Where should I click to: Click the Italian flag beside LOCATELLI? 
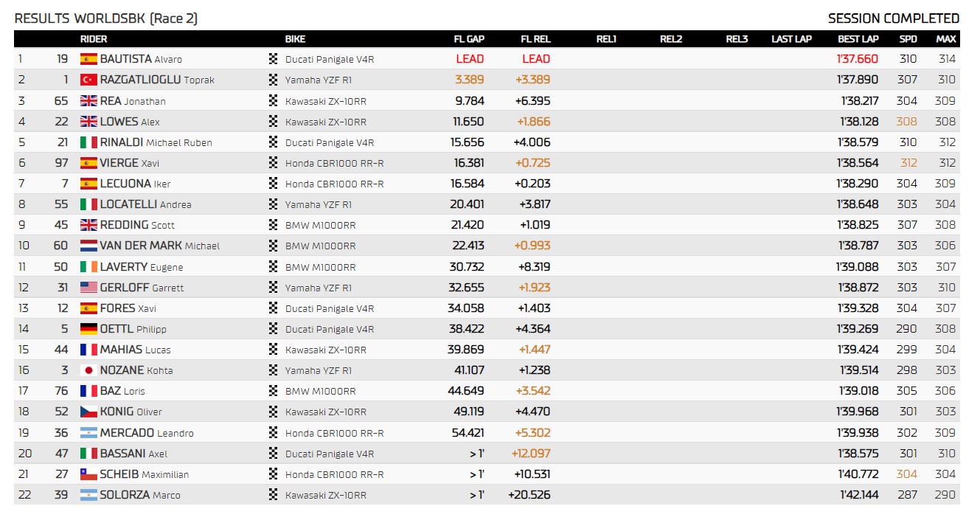click(x=88, y=204)
